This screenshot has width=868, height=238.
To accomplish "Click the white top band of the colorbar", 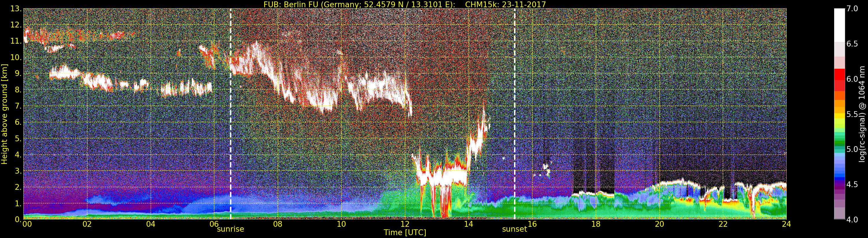I will (x=839, y=25).
